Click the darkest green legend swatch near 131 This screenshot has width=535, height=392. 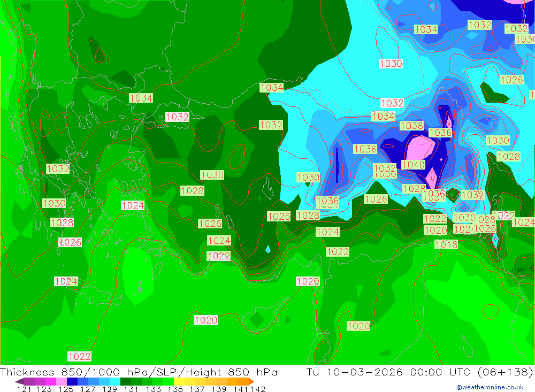126,381
